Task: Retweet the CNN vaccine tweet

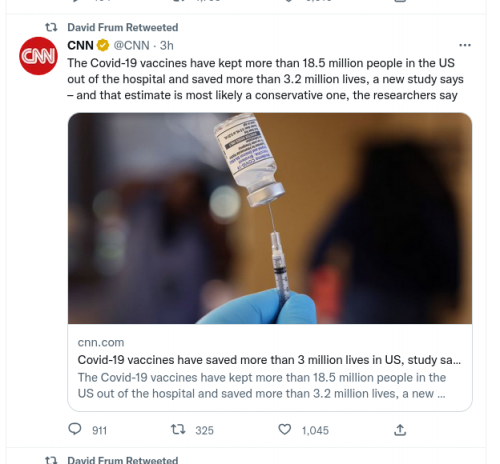Action: 178,429
